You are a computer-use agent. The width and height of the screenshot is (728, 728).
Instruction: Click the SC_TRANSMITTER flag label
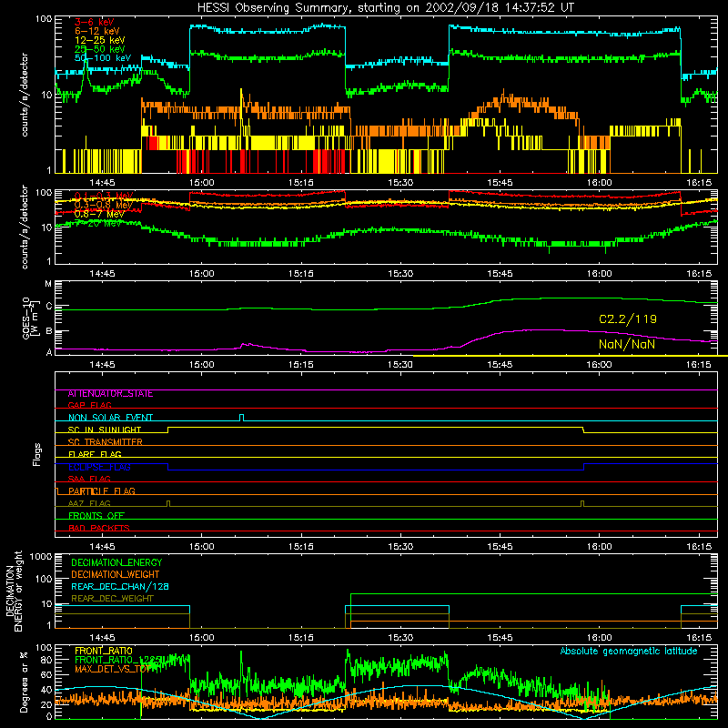click(106, 442)
